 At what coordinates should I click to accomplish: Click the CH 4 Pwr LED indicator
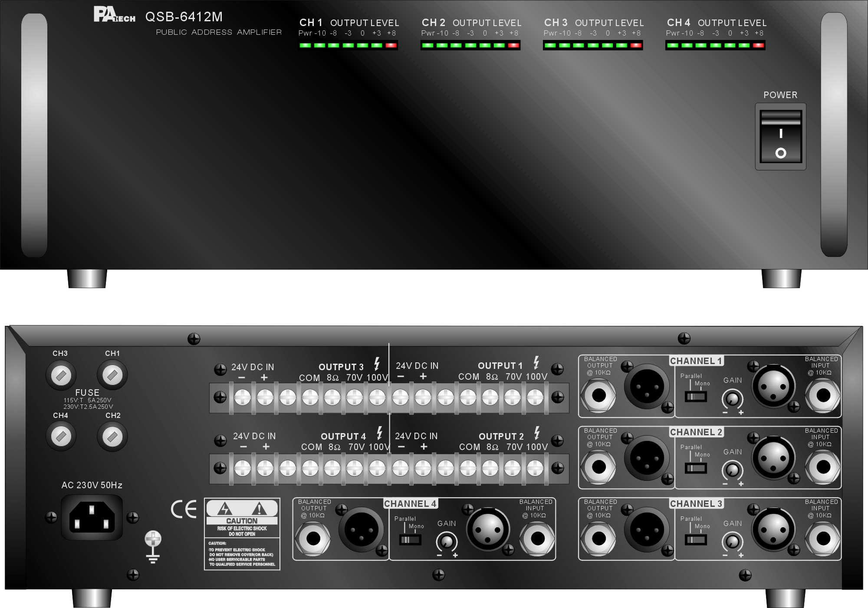672,45
